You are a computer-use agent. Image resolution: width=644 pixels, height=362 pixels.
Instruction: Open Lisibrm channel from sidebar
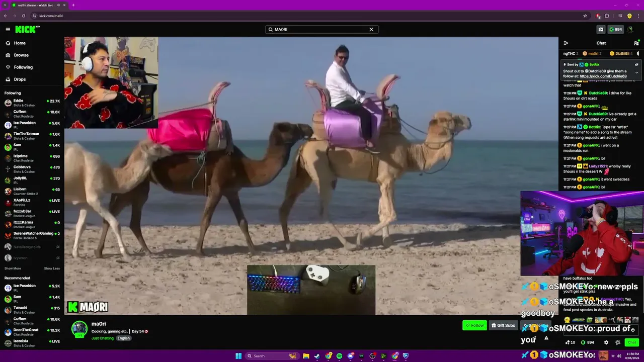[x=32, y=191]
